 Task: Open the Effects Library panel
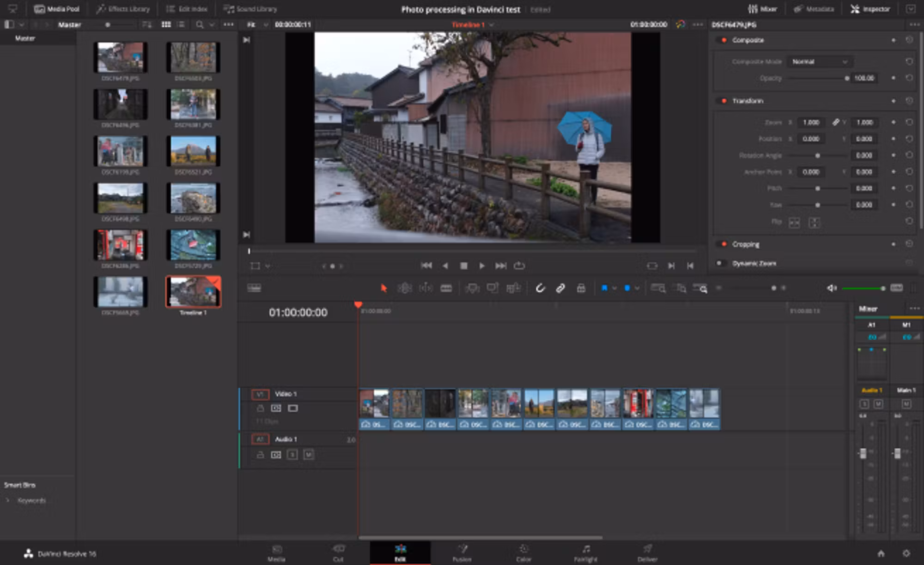click(x=123, y=9)
